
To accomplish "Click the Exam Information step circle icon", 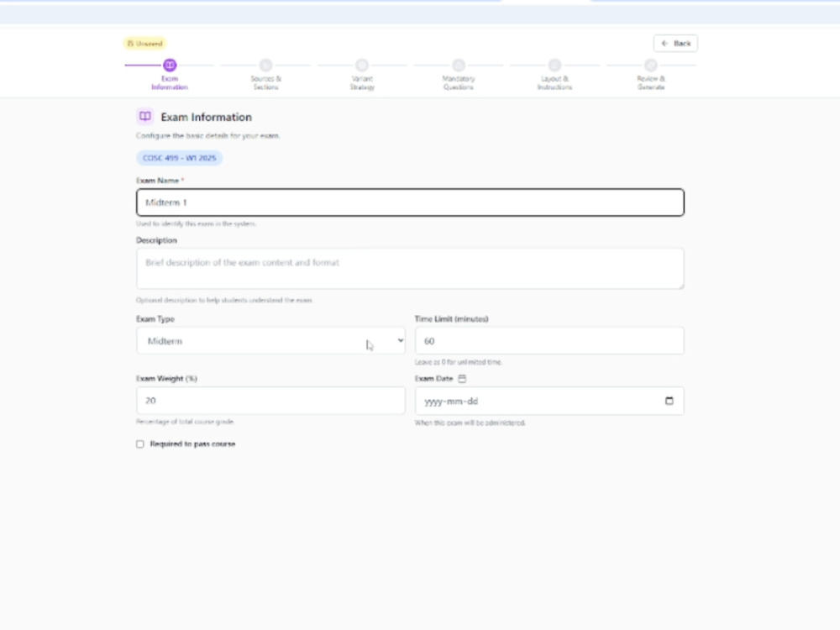I will pos(170,66).
